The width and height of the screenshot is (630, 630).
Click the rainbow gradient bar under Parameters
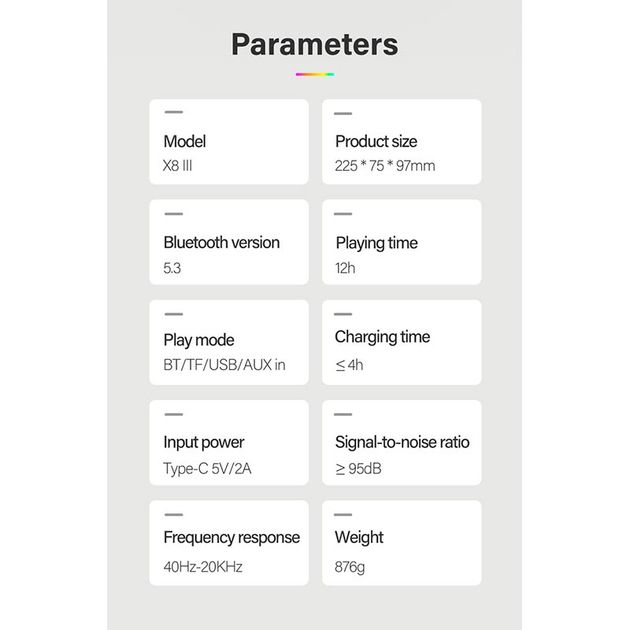314,74
